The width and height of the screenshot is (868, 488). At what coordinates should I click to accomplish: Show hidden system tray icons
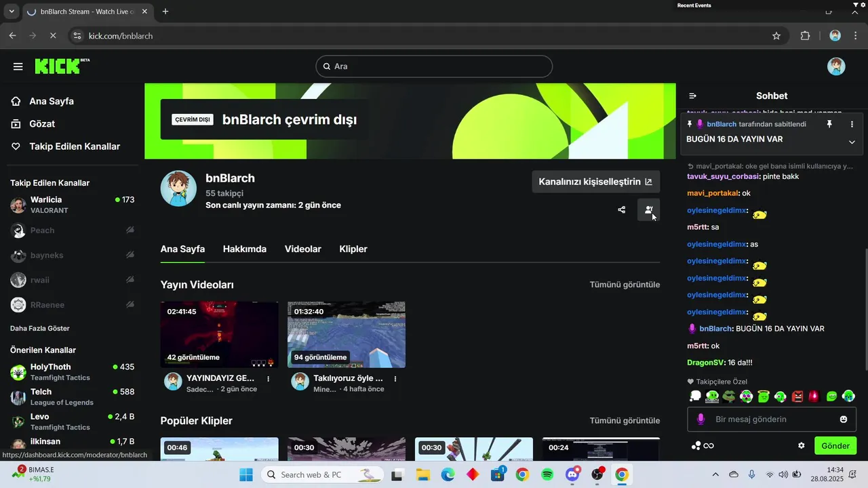coord(715,474)
